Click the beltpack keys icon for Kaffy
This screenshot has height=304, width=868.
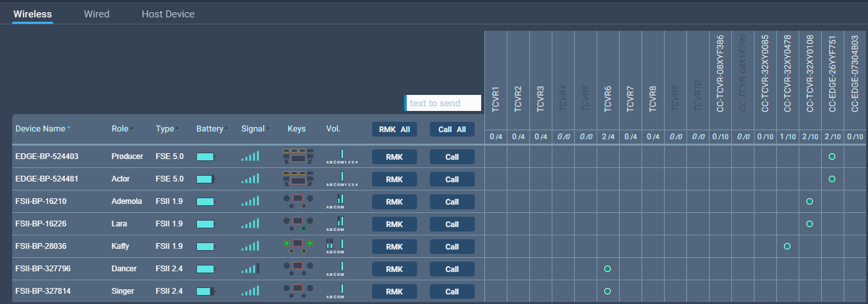(297, 246)
